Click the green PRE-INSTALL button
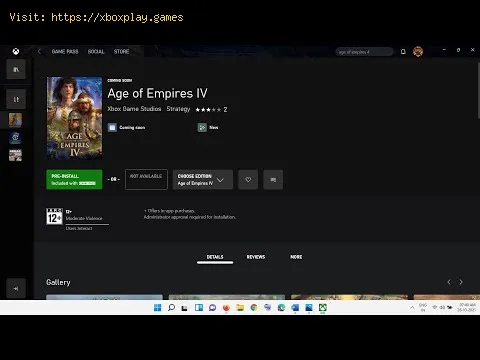The image size is (480, 360). pyautogui.click(x=74, y=179)
